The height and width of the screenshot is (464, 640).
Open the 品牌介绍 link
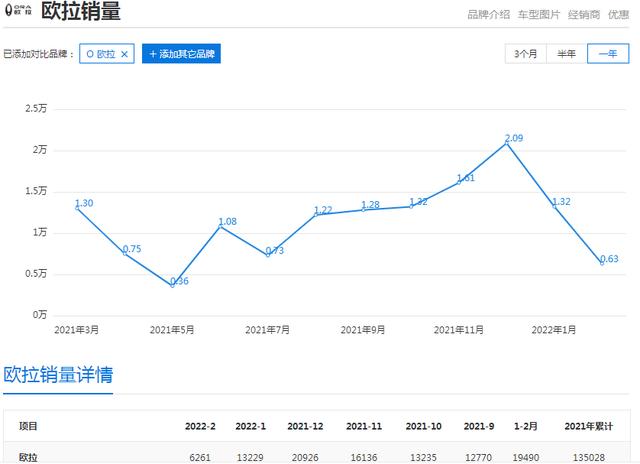(x=489, y=15)
